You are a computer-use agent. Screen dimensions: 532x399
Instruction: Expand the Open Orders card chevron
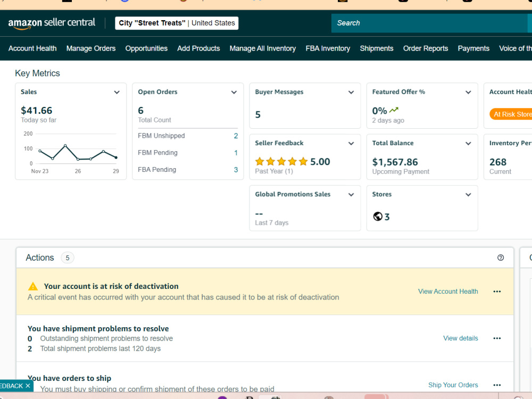[x=234, y=92]
